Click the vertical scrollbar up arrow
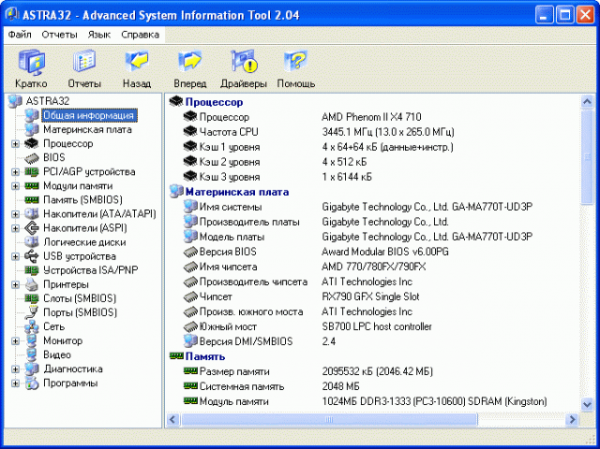600x449 pixels. click(x=587, y=102)
